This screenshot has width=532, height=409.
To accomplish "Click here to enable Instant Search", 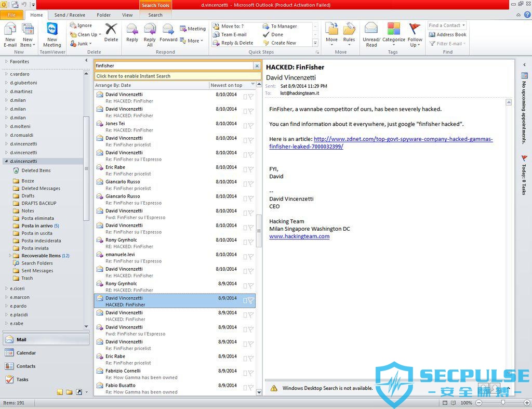I will 178,76.
